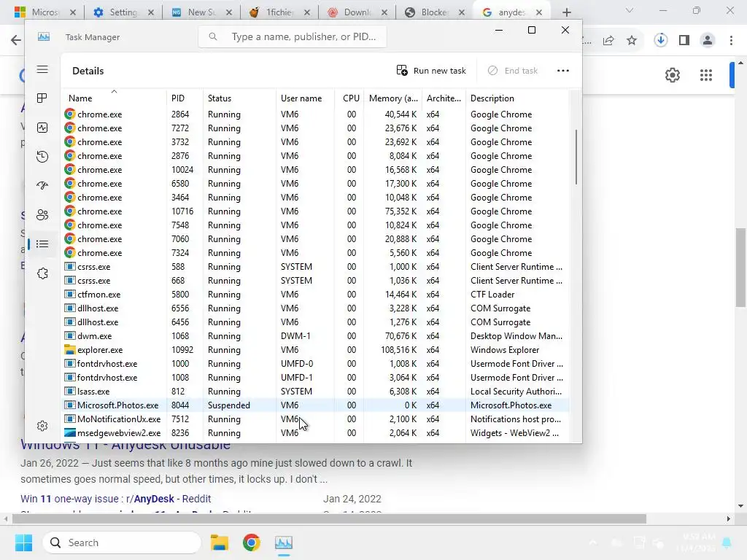Sort by Status column header
The width and height of the screenshot is (747, 560).
[x=239, y=98]
